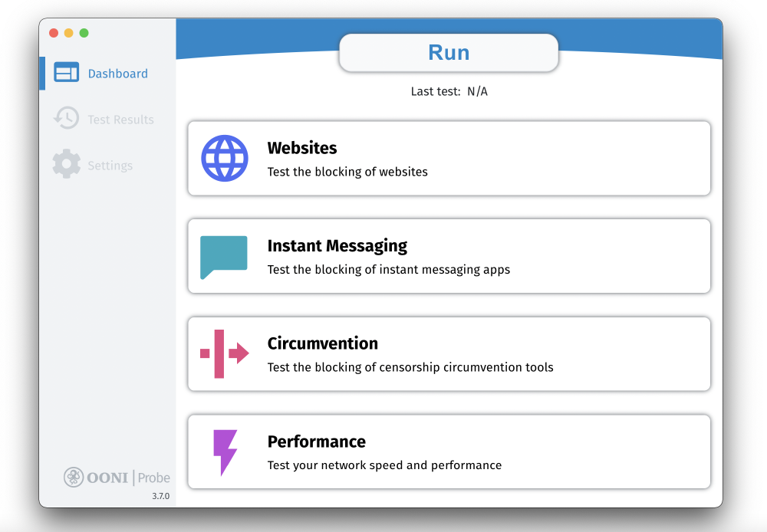Viewport: 767px width, 532px height.
Task: Click the purple Performance lightning bolt icon
Action: coord(225,452)
